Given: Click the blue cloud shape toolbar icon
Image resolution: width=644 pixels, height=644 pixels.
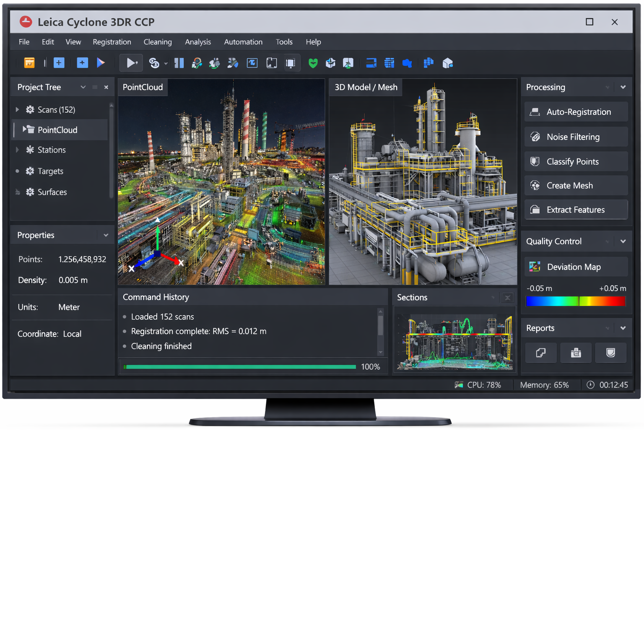Looking at the screenshot, I should (x=407, y=63).
